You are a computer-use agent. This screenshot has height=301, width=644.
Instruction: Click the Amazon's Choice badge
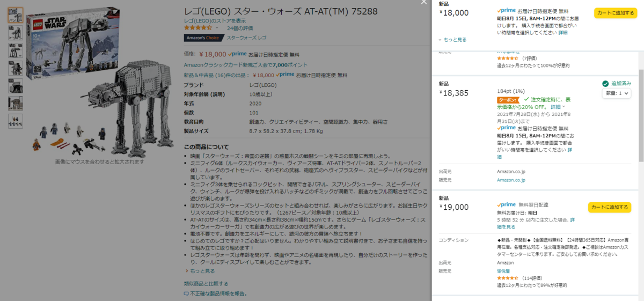coord(203,38)
